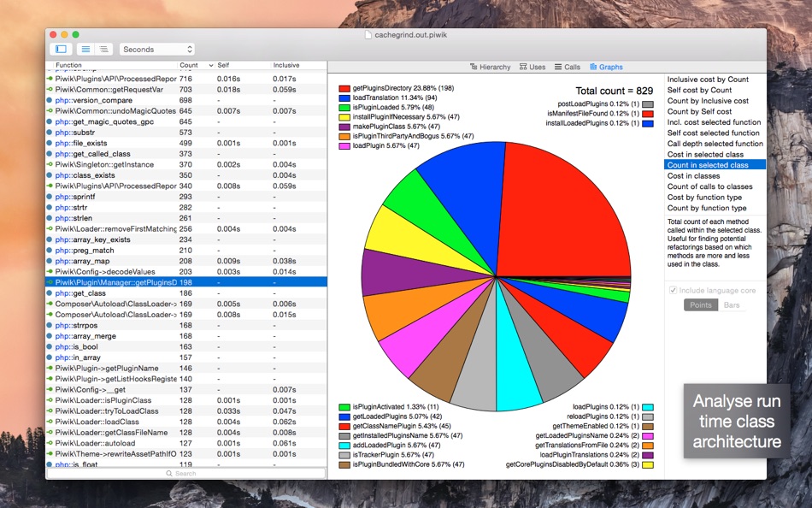
Task: Open the Uses tab
Action: point(533,67)
